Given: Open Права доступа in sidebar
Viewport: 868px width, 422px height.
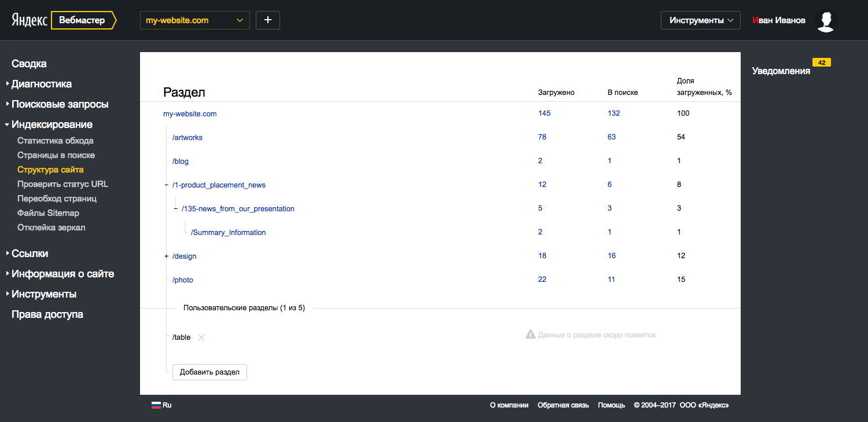Looking at the screenshot, I should [x=47, y=314].
